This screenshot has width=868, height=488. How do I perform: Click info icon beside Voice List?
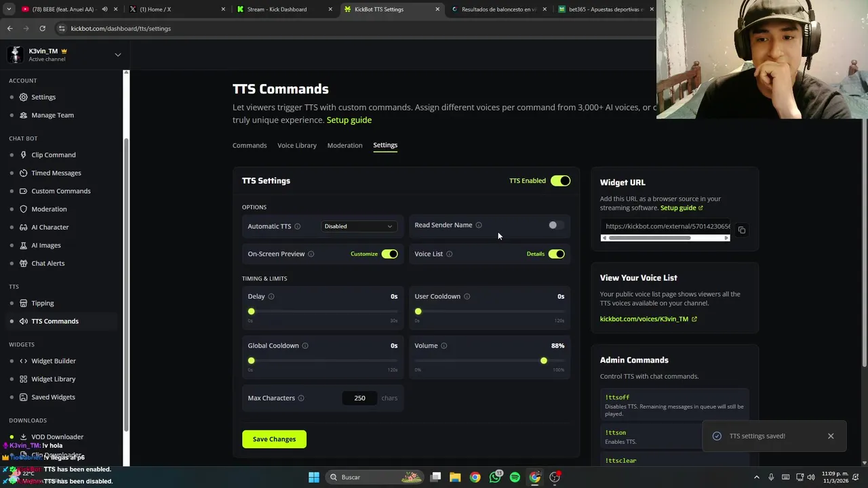(450, 254)
